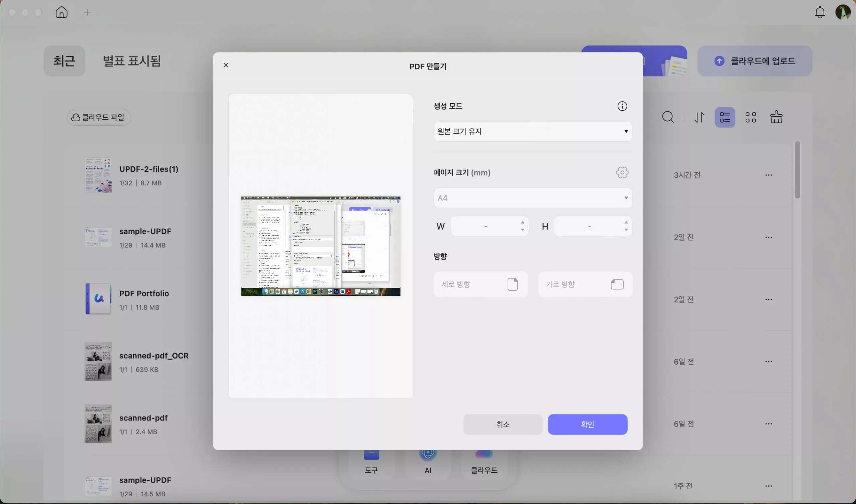Open the 원본 크기 유지 mode dropdown
856x504 pixels.
(532, 131)
